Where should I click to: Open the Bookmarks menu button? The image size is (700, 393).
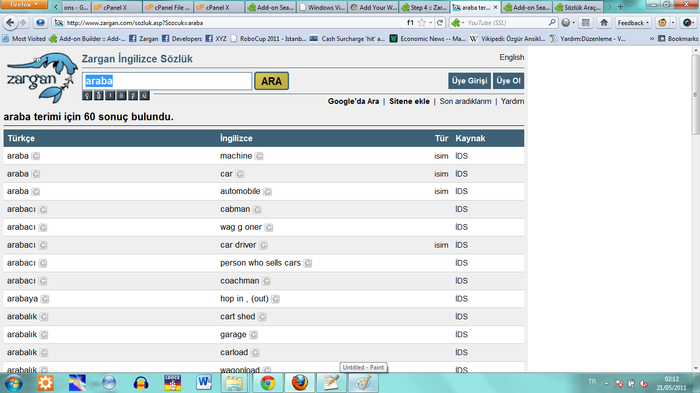[678, 39]
